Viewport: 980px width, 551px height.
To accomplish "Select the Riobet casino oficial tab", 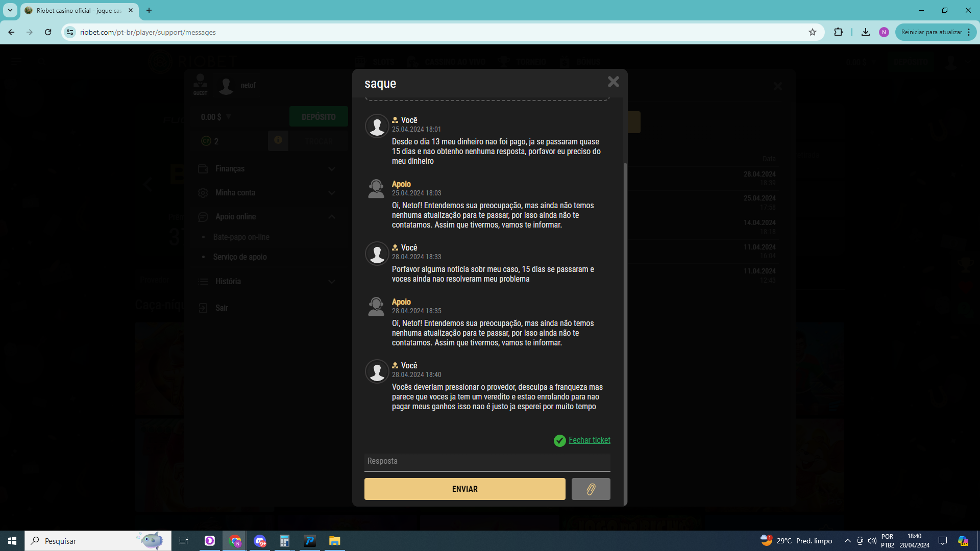I will (79, 10).
